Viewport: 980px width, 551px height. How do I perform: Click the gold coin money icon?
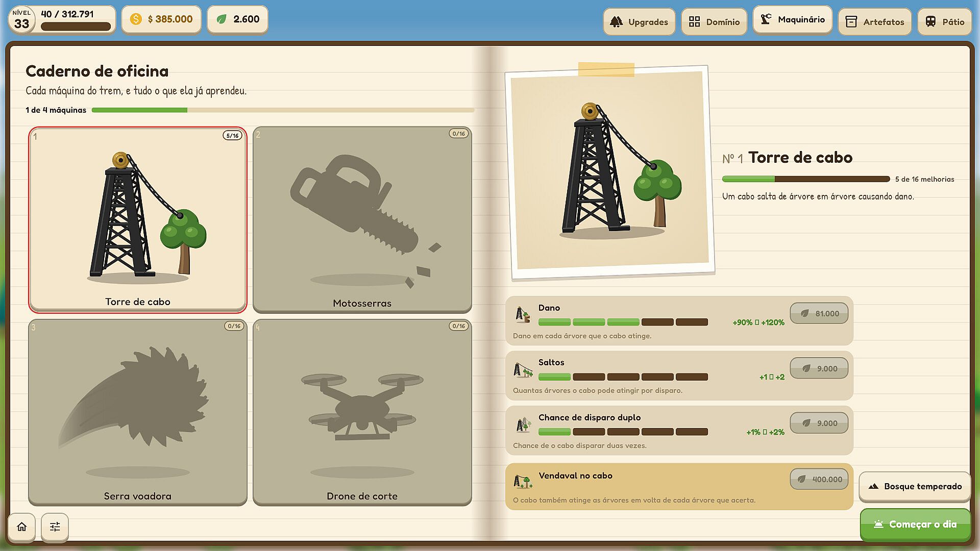coord(136,19)
